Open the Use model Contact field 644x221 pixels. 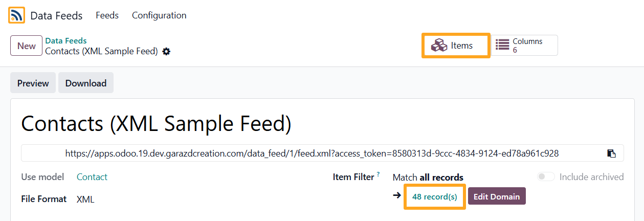point(92,177)
